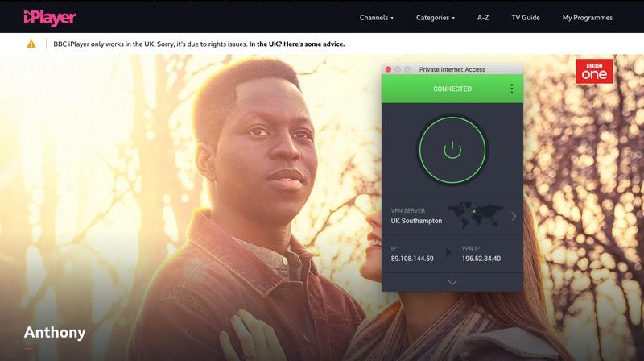This screenshot has height=361, width=644.
Task: Click the world map server location thumbnail
Action: coord(476,215)
